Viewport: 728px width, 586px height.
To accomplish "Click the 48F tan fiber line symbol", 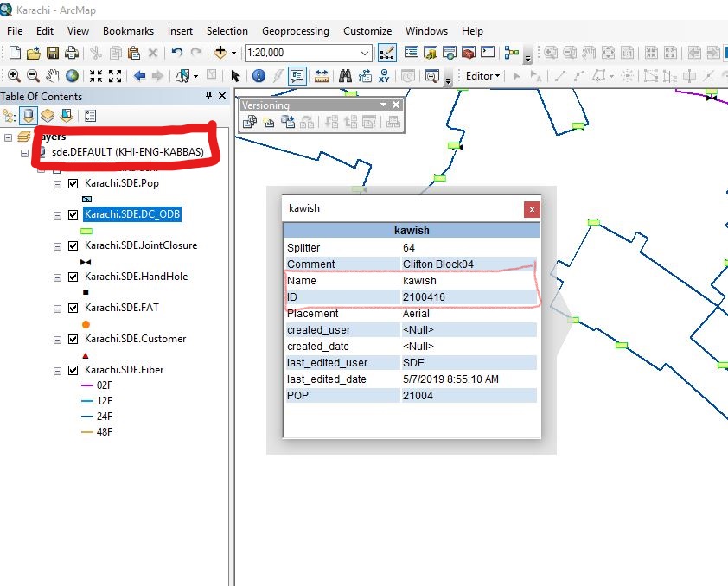I will pyautogui.click(x=87, y=432).
